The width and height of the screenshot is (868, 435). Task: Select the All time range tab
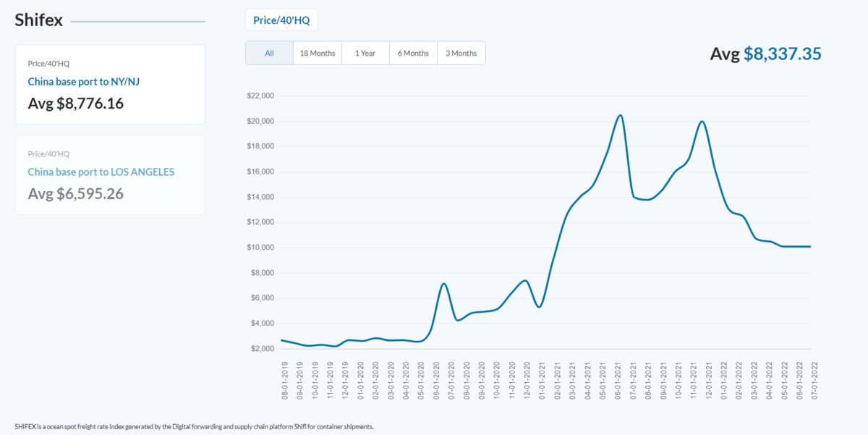tap(269, 53)
